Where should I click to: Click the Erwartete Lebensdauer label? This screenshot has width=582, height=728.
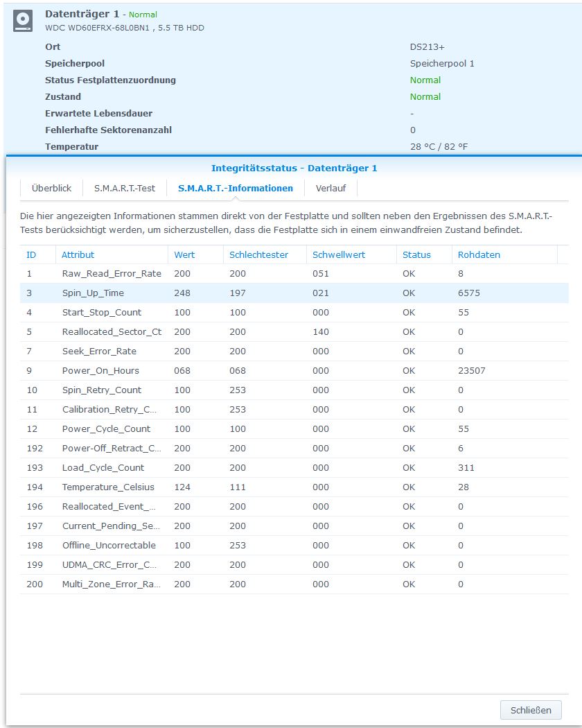[98, 113]
